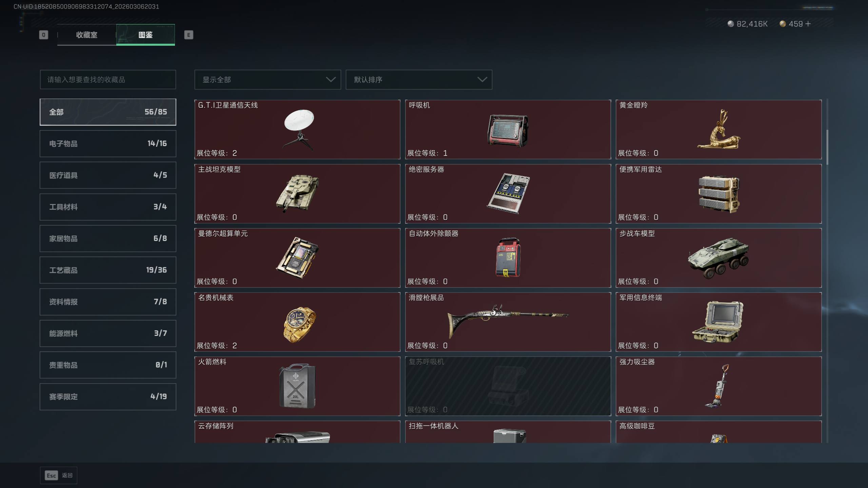The height and width of the screenshot is (488, 868).
Task: Open the 火箭燃料 fuel canister item
Action: 297,386
